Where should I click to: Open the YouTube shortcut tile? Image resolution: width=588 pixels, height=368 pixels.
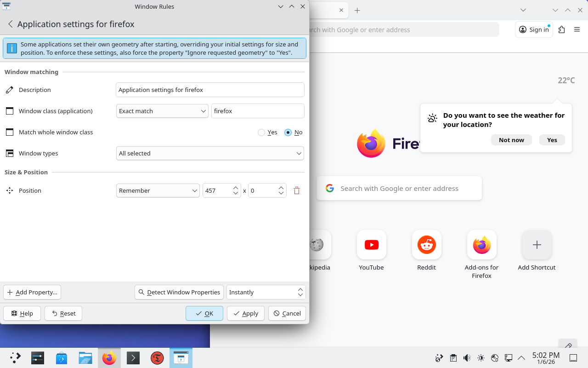pyautogui.click(x=371, y=245)
